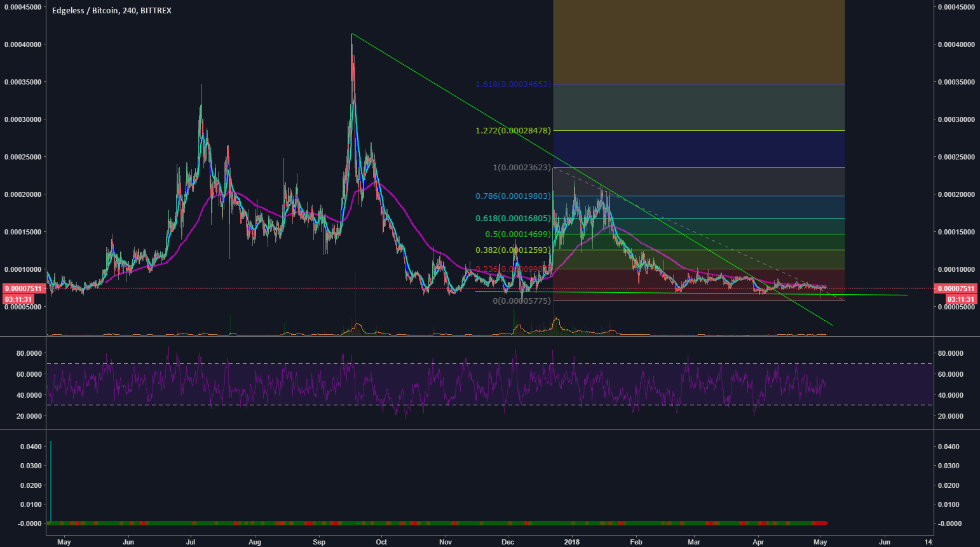Click the Apr label on the time axis

pos(758,542)
